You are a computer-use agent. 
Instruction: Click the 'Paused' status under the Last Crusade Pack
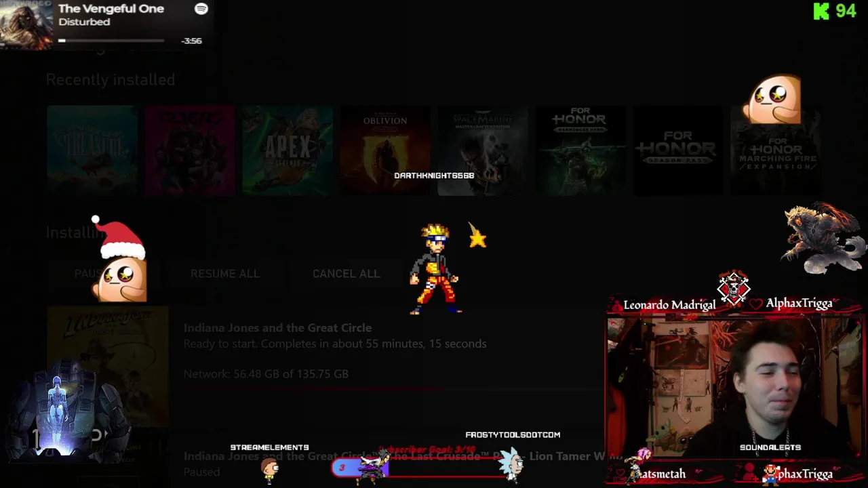201,472
